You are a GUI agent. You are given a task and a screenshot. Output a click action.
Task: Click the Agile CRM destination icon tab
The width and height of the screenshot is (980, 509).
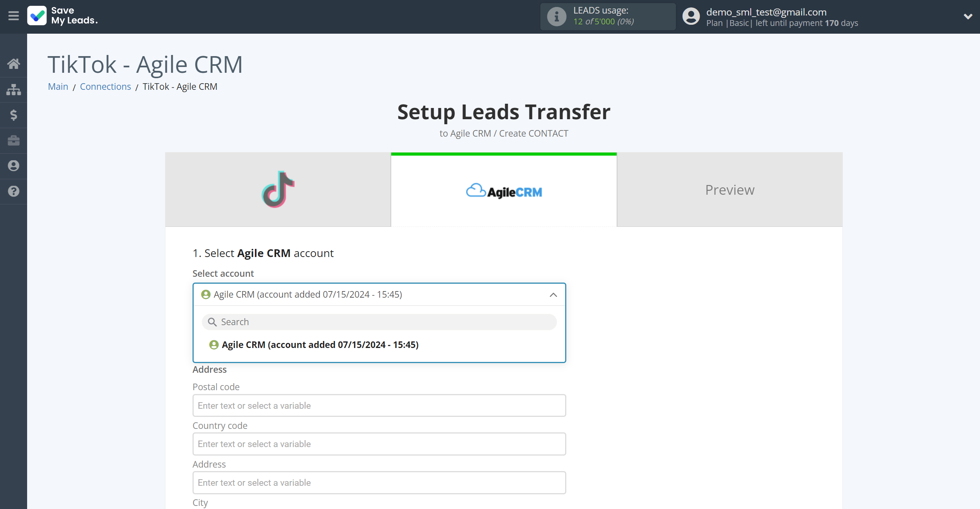504,190
